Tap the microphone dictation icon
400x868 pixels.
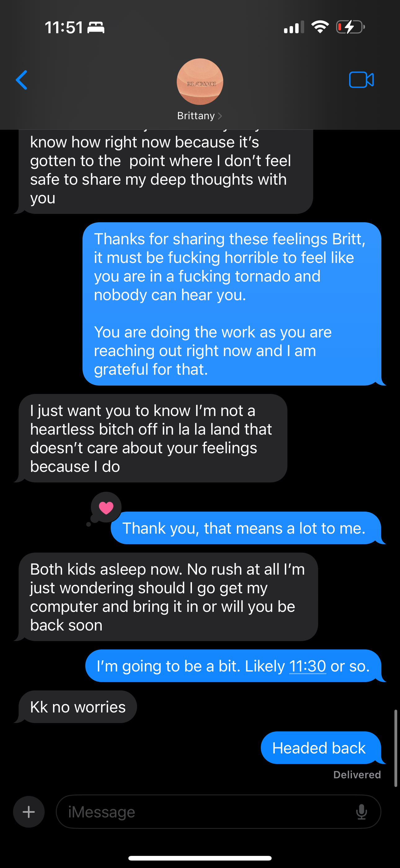361,812
